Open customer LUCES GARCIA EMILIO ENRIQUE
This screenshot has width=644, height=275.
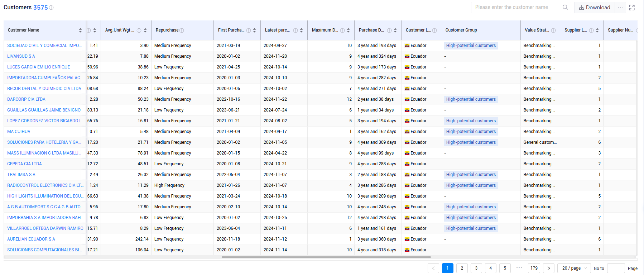[39, 67]
